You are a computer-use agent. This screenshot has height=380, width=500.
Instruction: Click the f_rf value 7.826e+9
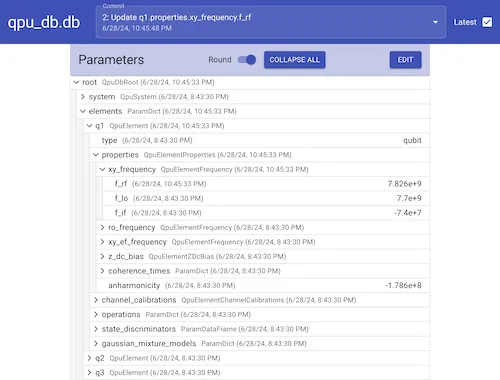click(404, 184)
